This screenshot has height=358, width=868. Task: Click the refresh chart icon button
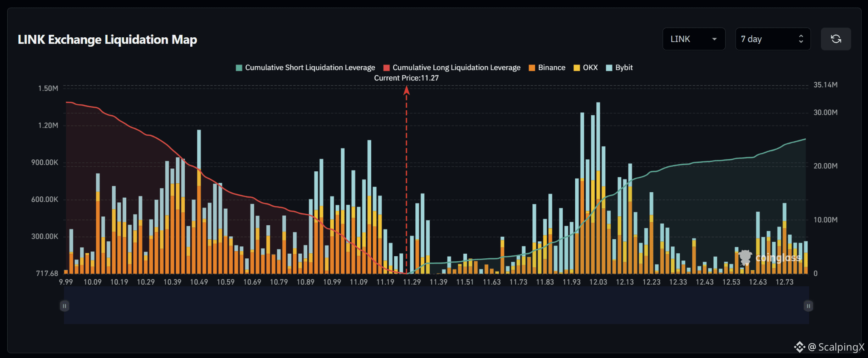(836, 39)
